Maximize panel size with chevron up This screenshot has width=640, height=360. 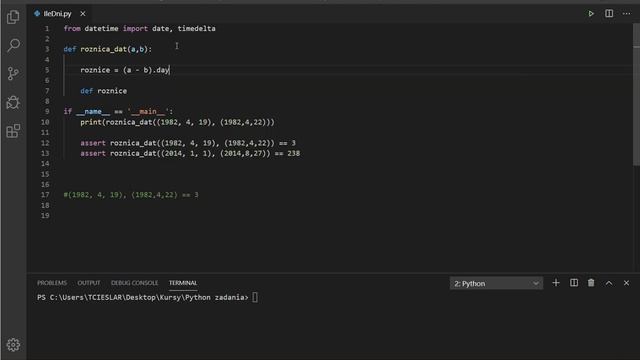click(x=609, y=283)
